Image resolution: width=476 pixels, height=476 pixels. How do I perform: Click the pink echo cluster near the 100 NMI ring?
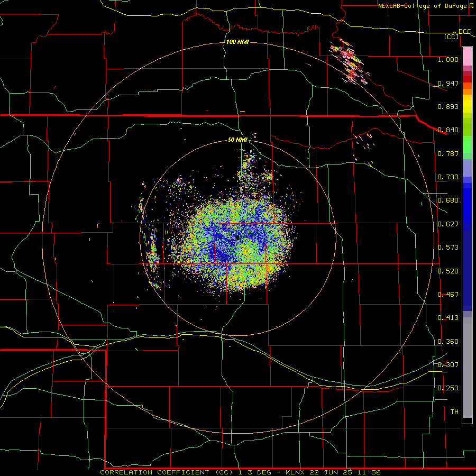point(349,62)
